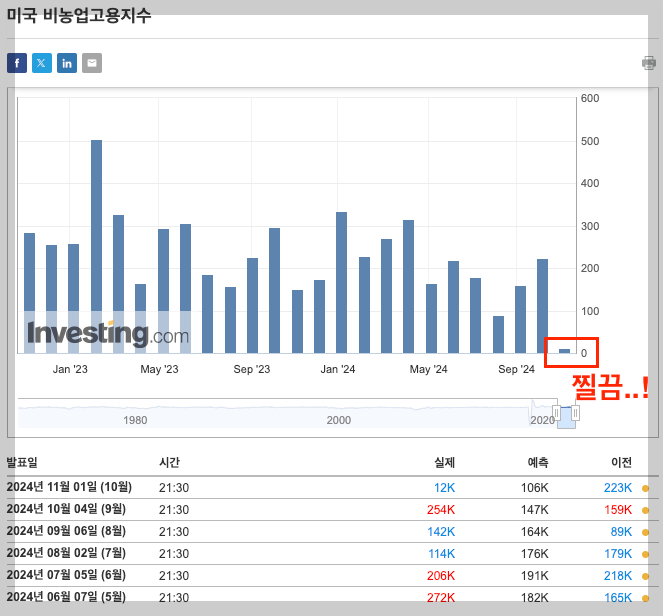Click previous value 179K
This screenshot has width=663, height=616.
[618, 554]
